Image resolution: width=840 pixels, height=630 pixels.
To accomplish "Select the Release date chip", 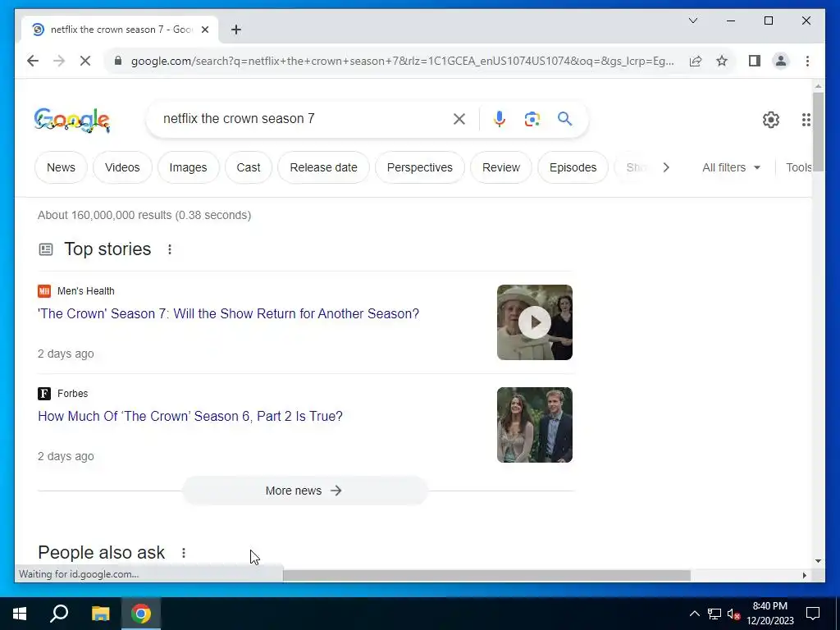I will coord(323,167).
